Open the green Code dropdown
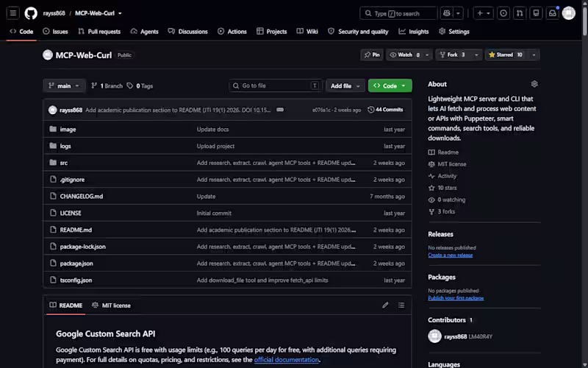Screen dimensions: 588x368 390,86
